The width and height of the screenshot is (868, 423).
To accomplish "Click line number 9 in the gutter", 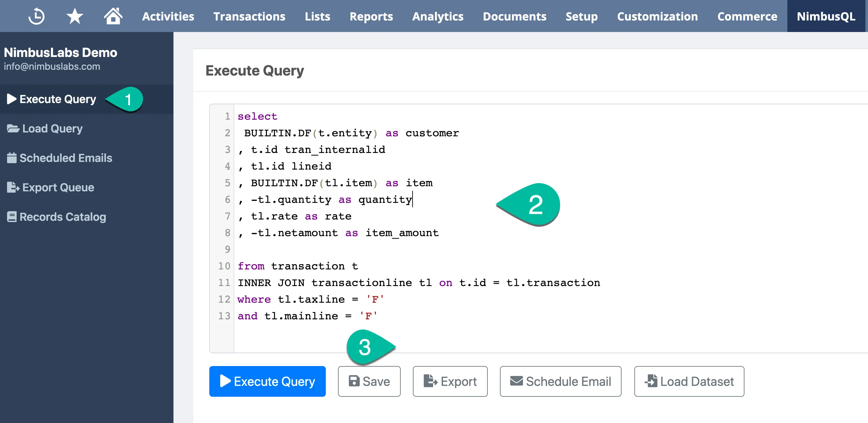I will tap(228, 249).
